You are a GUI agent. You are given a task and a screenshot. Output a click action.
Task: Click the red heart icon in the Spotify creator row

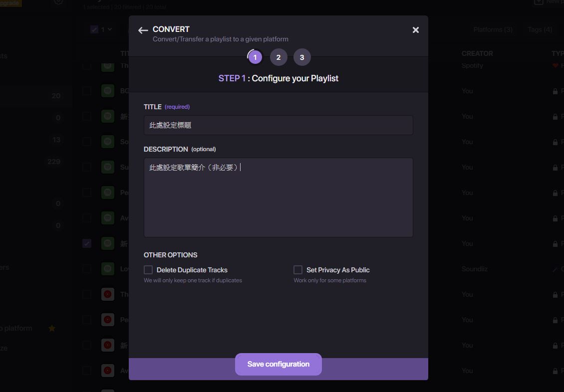[555, 65]
